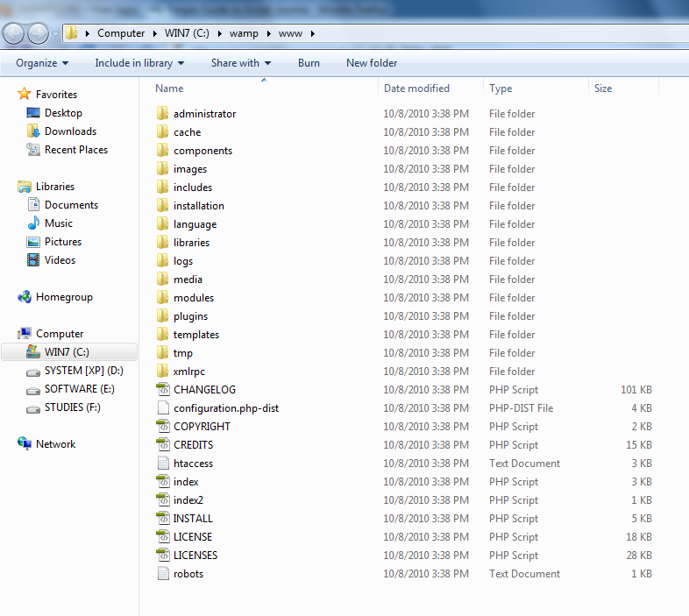Sort by the Size column header
Viewport: 689px width, 616px height.
coord(603,89)
